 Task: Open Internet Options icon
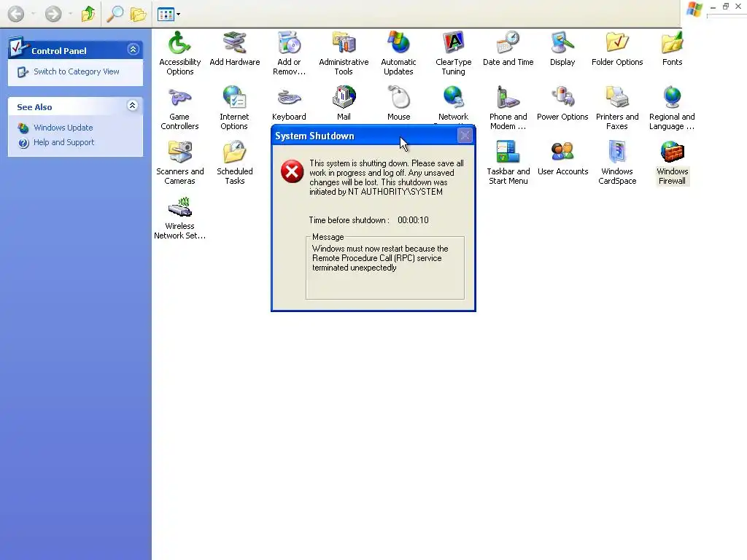[234, 108]
